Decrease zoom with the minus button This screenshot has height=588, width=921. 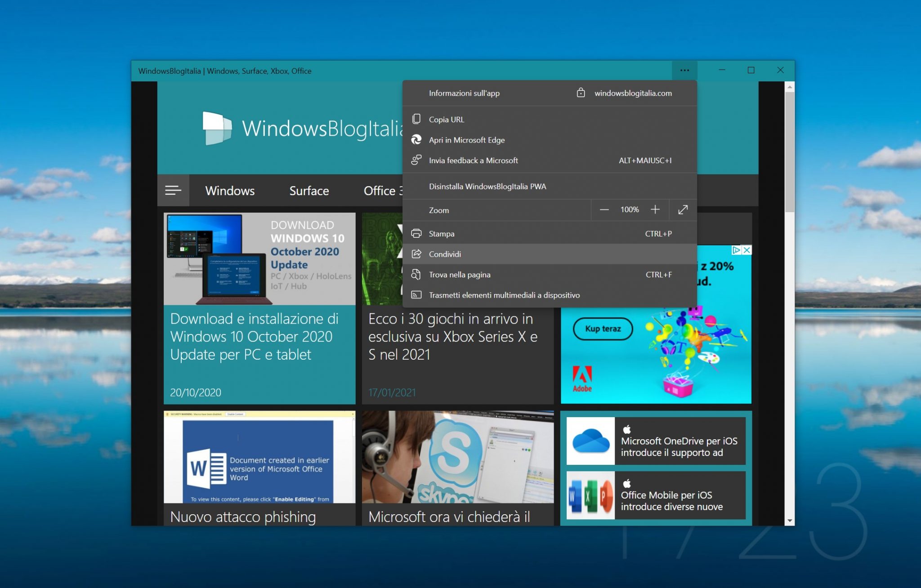tap(604, 209)
